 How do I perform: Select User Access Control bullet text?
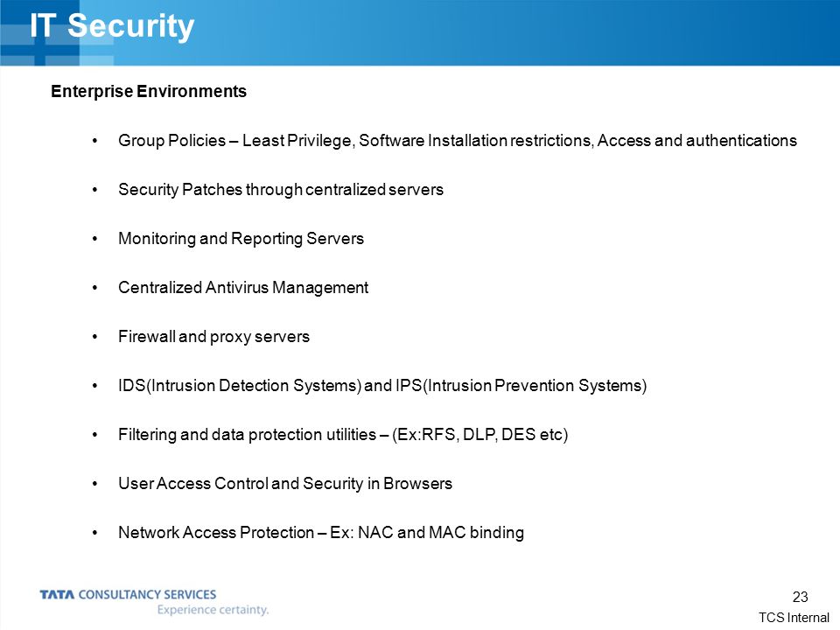point(285,484)
